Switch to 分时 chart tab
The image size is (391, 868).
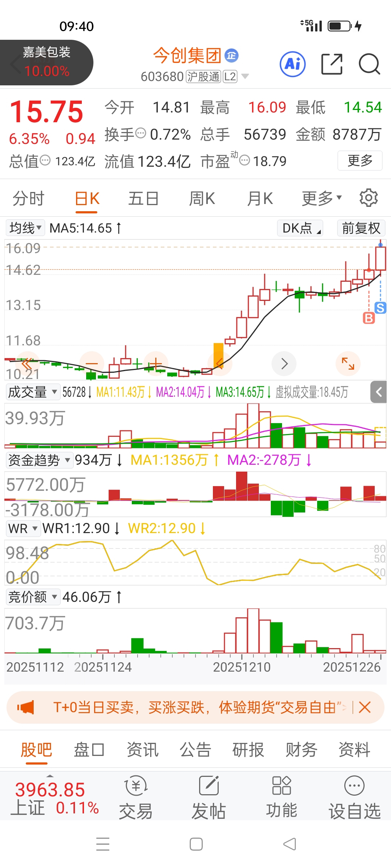[x=28, y=198]
